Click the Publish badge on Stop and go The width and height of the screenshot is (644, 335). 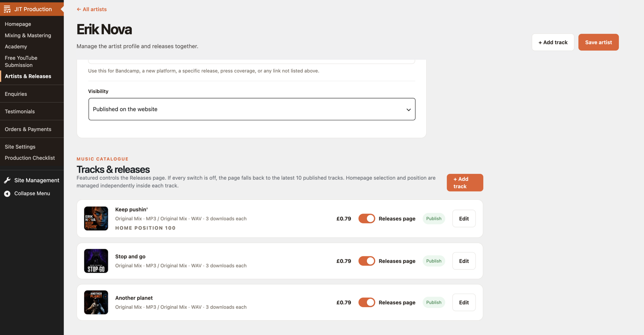(x=434, y=261)
